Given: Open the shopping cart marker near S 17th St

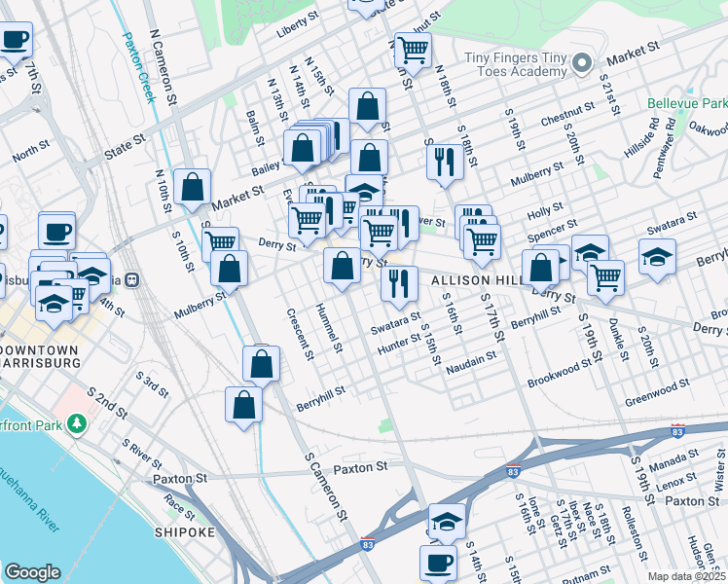Looking at the screenshot, I should 483,243.
